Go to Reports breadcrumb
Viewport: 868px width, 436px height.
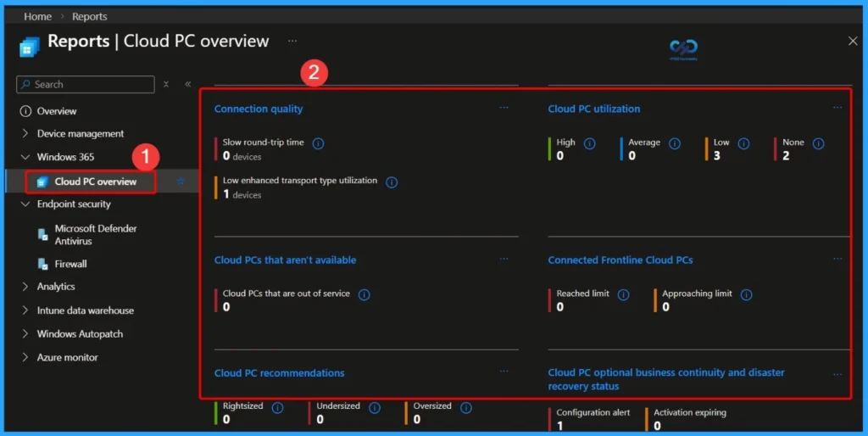coord(90,17)
